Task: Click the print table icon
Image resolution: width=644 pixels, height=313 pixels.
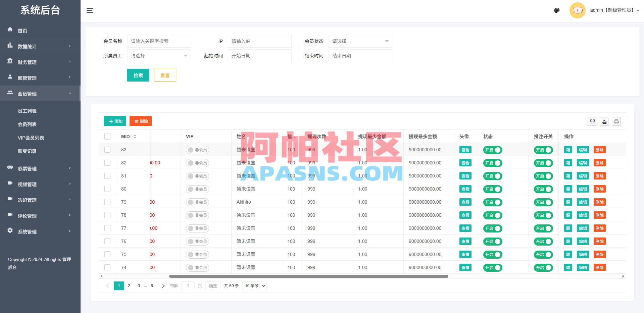Action: pyautogui.click(x=616, y=121)
